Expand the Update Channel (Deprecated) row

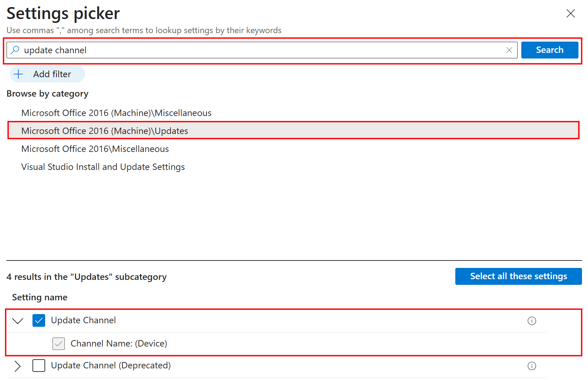[x=18, y=366]
